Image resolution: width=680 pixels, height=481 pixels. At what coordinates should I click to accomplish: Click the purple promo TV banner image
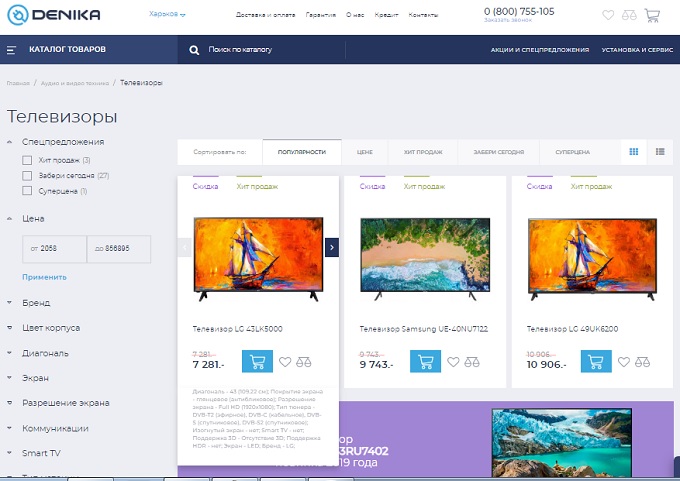pyautogui.click(x=562, y=442)
